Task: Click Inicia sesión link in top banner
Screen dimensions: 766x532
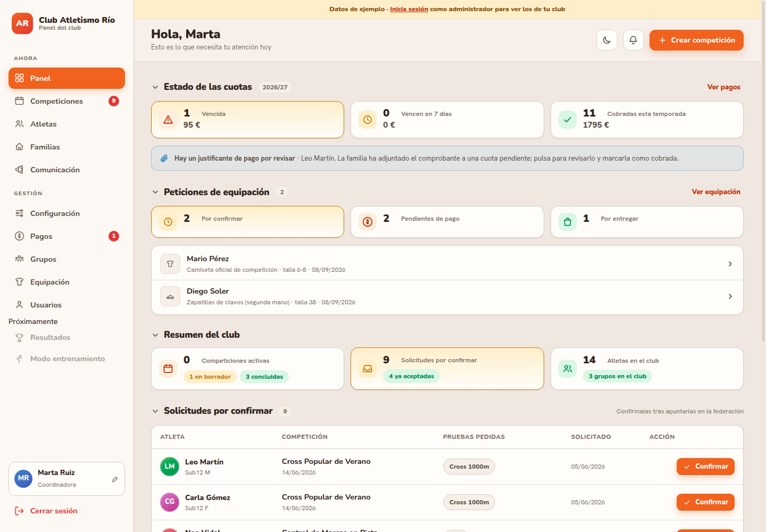Action: point(409,9)
